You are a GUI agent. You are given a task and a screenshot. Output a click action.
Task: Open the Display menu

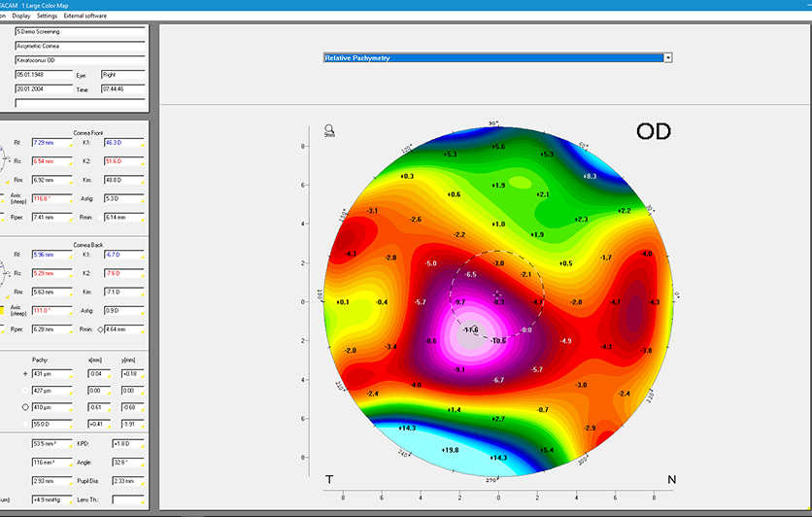coord(21,16)
